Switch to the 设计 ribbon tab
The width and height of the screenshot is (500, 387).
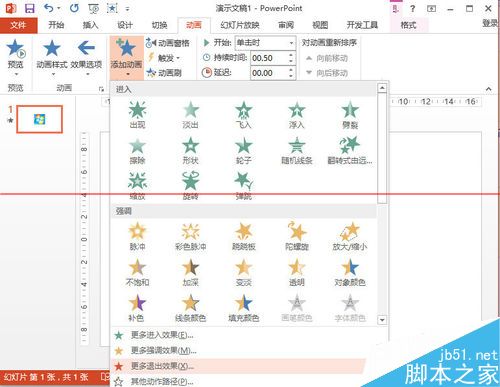point(125,25)
